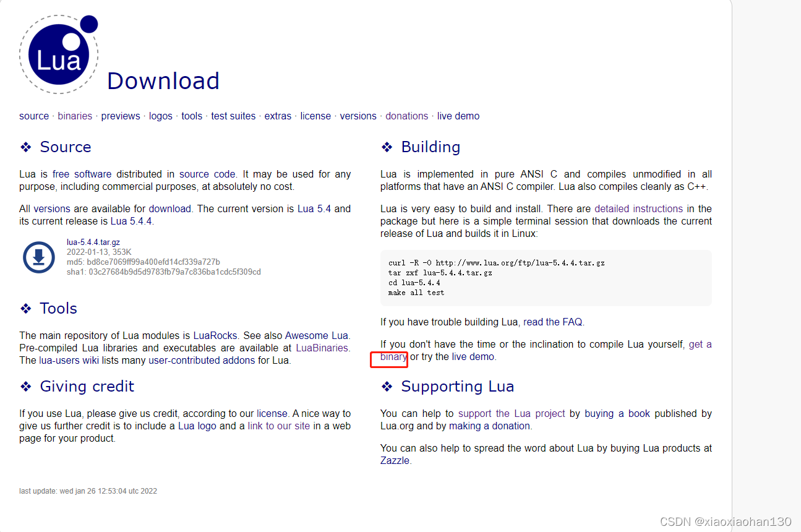Open the source nav link

click(x=34, y=116)
